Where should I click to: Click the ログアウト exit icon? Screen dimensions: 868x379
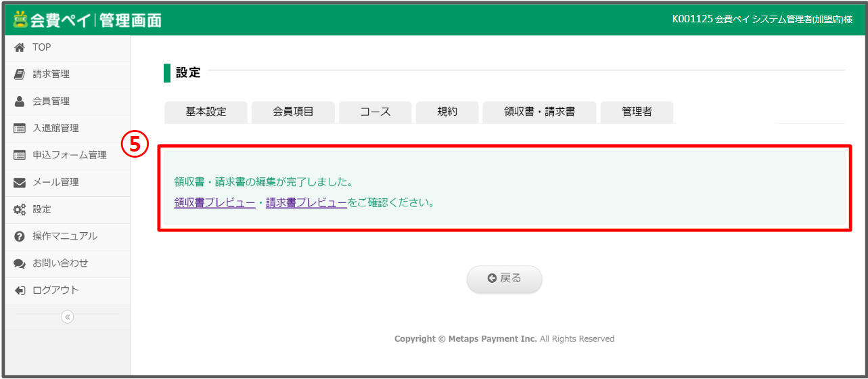20,290
